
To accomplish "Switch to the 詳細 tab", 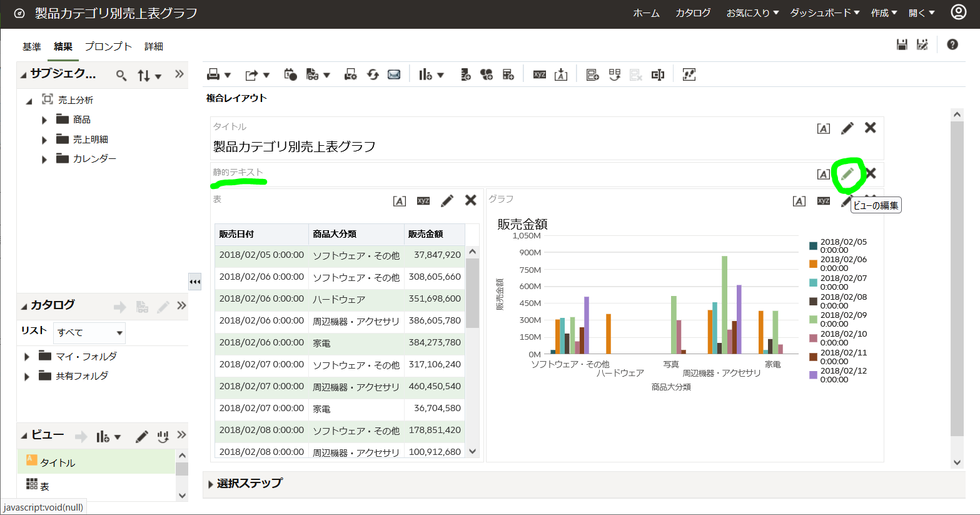I will pos(153,46).
